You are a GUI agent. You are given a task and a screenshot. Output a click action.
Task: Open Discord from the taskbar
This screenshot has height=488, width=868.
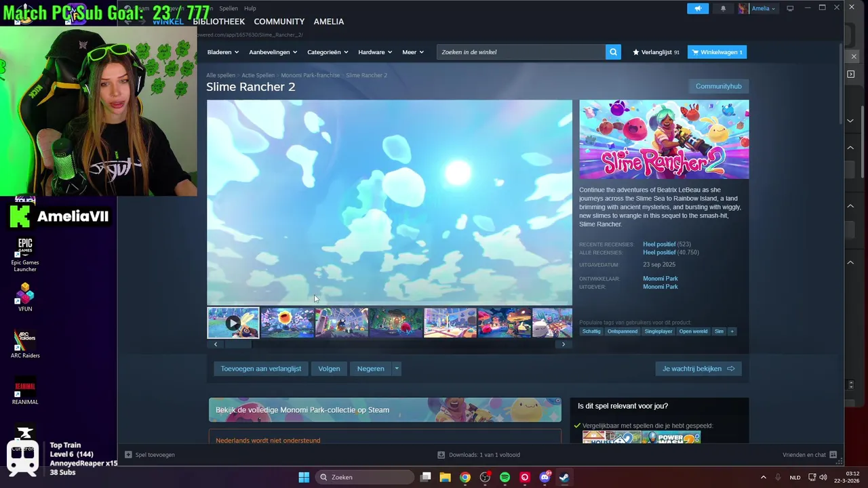point(545,477)
